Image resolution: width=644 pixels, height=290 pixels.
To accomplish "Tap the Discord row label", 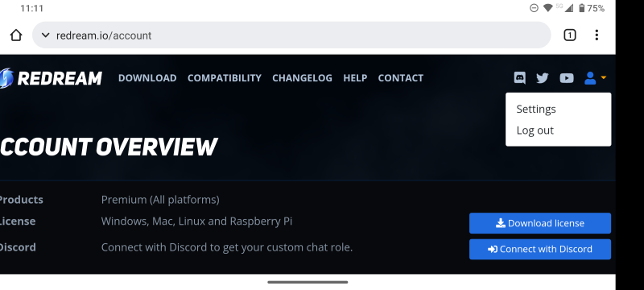I will click(x=18, y=247).
